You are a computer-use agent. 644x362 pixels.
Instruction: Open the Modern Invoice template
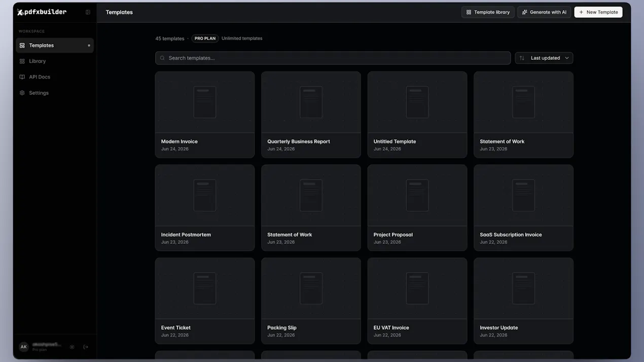pyautogui.click(x=205, y=115)
